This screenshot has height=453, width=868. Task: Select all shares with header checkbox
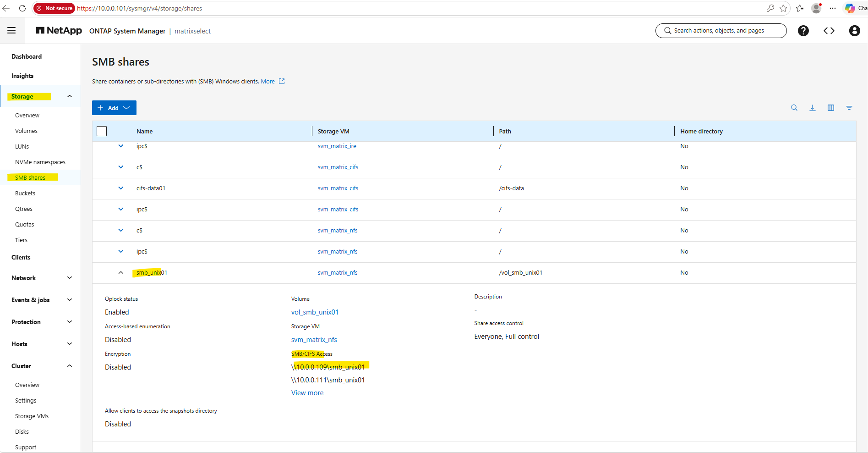tap(102, 131)
